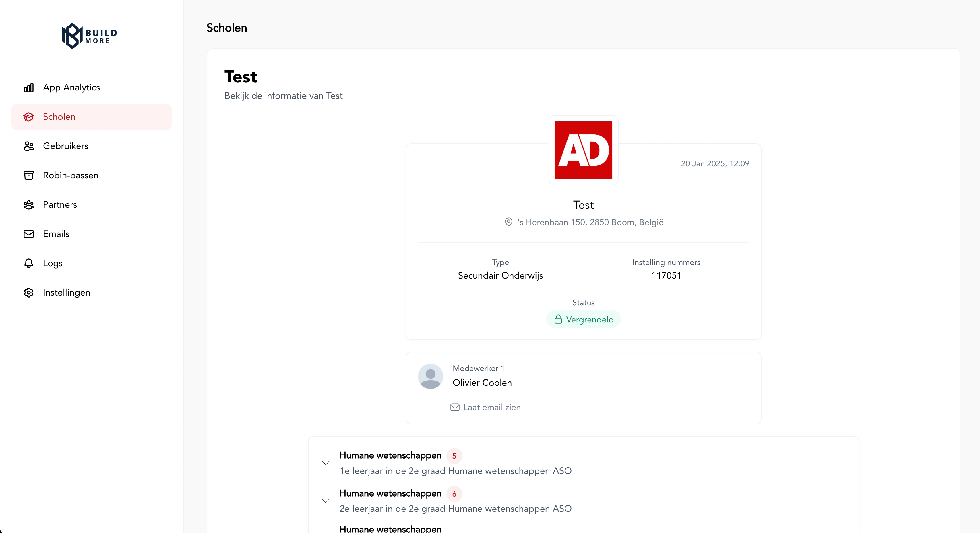Click the red 5 count badge
This screenshot has width=980, height=533.
454,456
